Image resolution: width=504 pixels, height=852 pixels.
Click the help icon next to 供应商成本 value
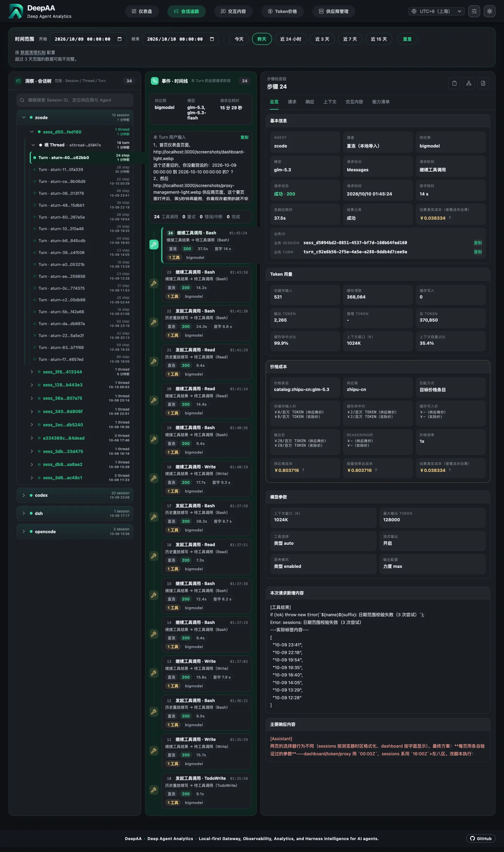click(x=303, y=470)
